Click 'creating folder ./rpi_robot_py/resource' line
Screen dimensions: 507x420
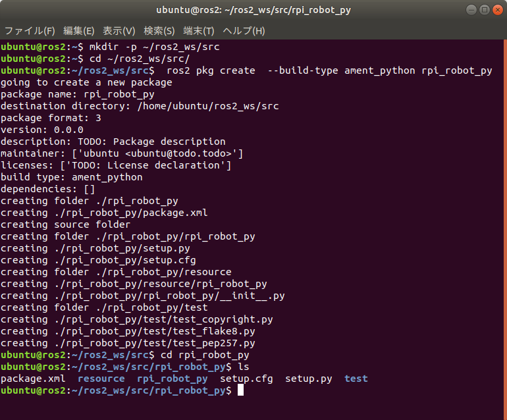pos(116,273)
